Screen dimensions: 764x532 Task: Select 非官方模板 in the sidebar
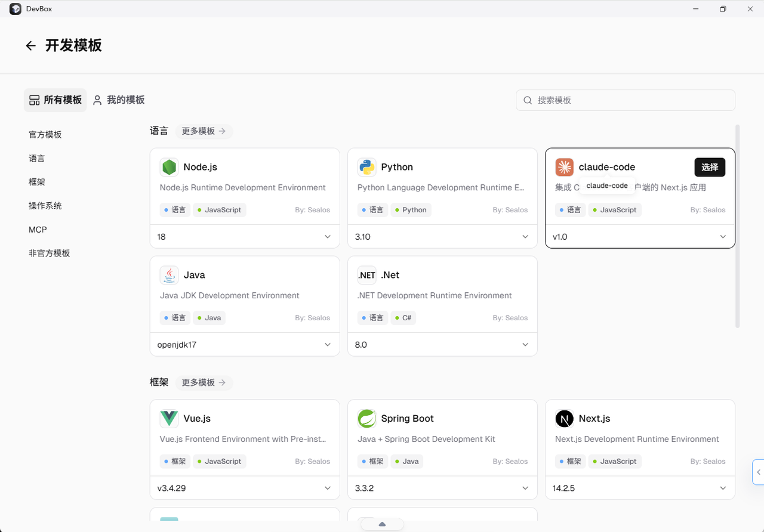click(x=50, y=253)
